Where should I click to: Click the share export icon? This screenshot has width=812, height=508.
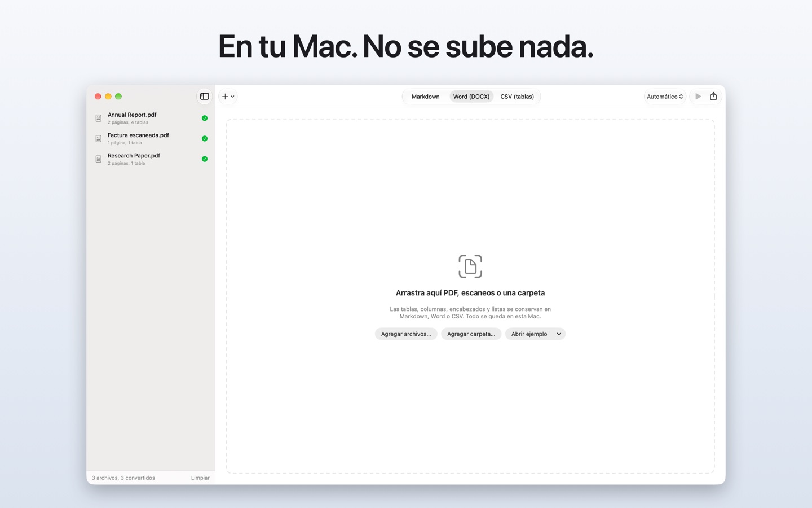click(713, 97)
